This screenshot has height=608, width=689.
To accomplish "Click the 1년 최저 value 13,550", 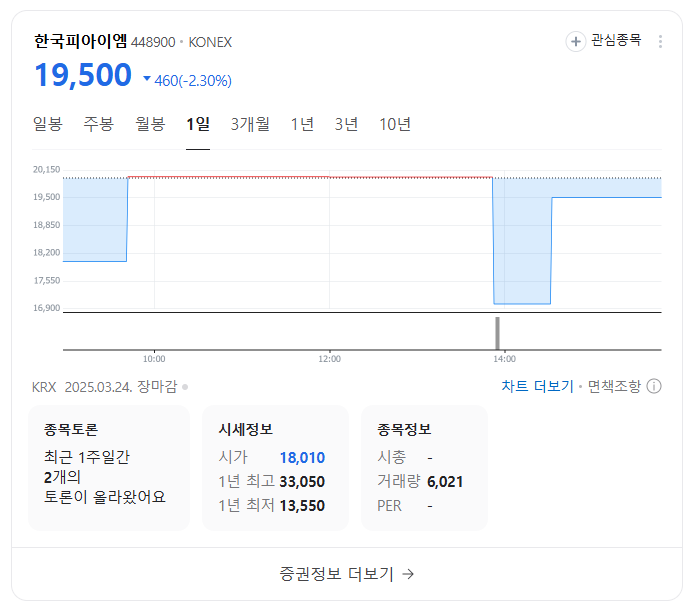I will coord(302,506).
